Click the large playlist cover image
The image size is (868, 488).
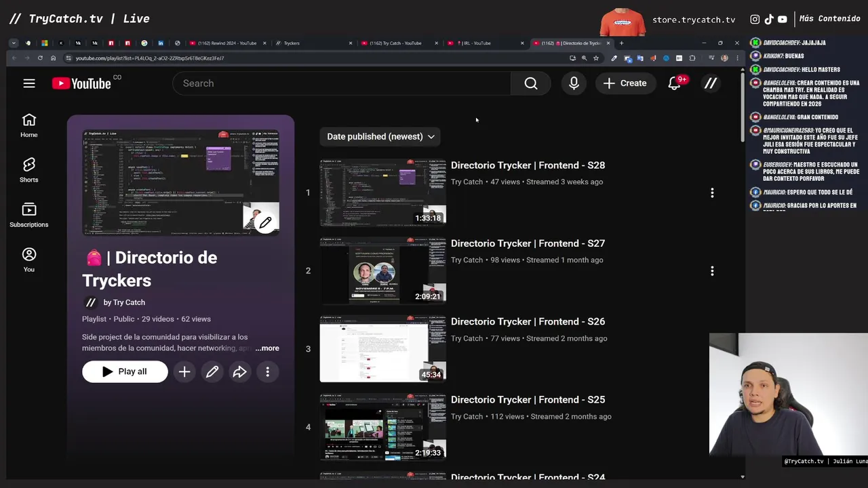tap(180, 182)
